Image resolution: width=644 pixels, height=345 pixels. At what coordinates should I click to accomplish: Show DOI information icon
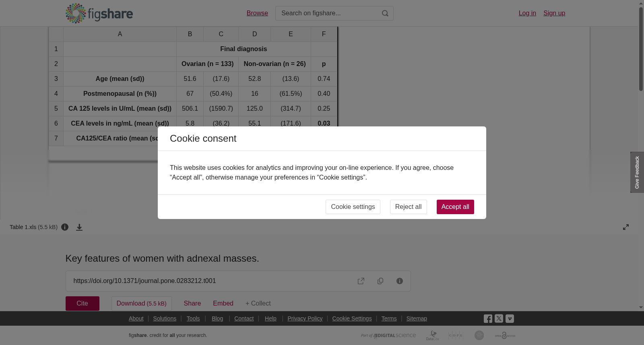coord(400,281)
